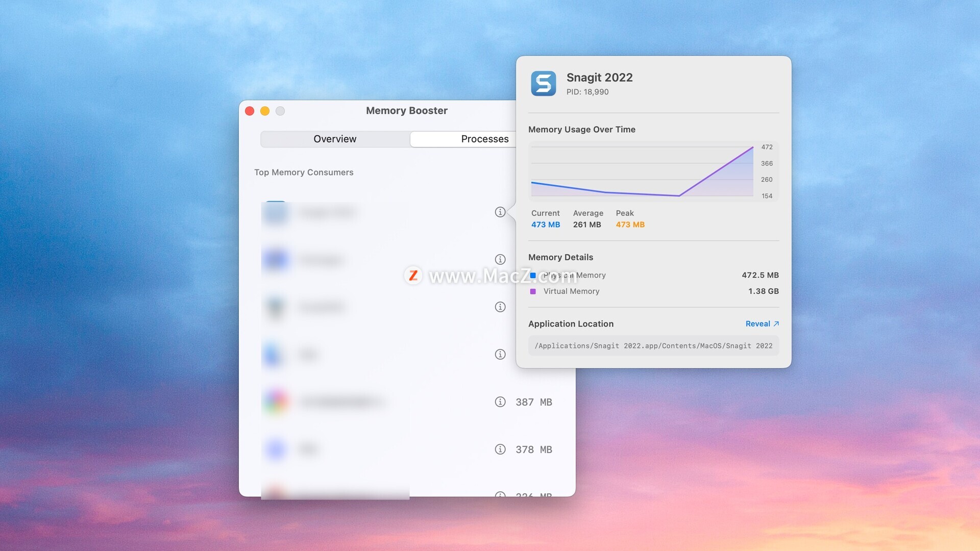The width and height of the screenshot is (980, 551).
Task: Minimize the Memory Booster window
Action: click(x=265, y=111)
